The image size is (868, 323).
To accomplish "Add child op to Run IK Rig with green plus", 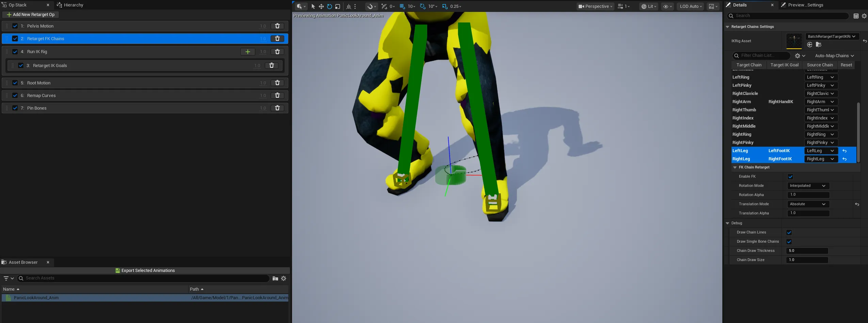I will pyautogui.click(x=248, y=52).
